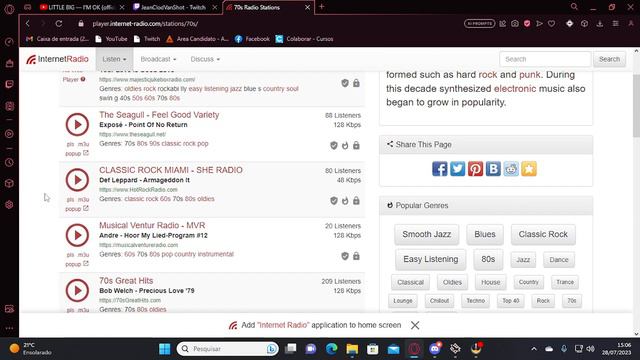The image size is (640, 360).
Task: Go back with the browser back arrow
Action: pos(28,24)
